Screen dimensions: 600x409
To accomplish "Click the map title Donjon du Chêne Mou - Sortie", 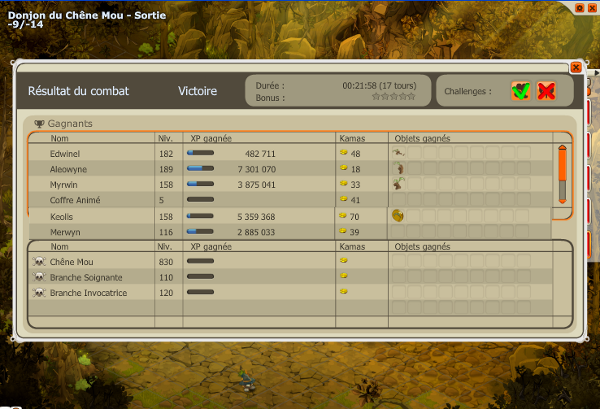I will 87,15.
